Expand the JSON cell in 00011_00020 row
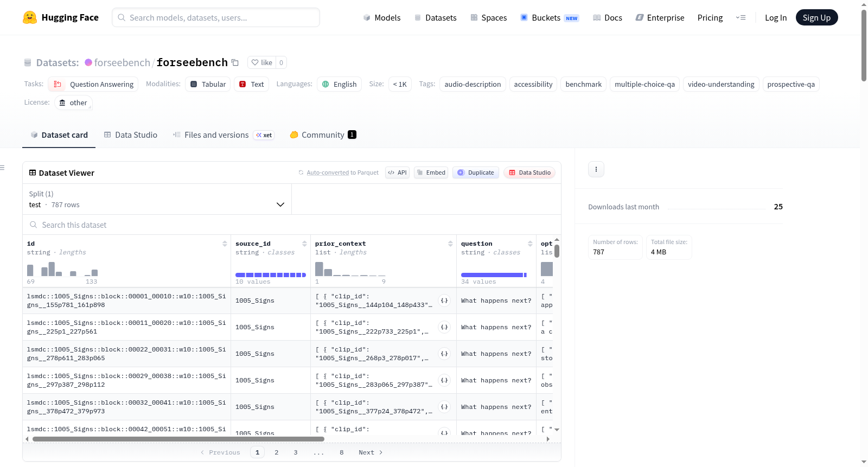Image resolution: width=868 pixels, height=467 pixels. click(x=444, y=327)
